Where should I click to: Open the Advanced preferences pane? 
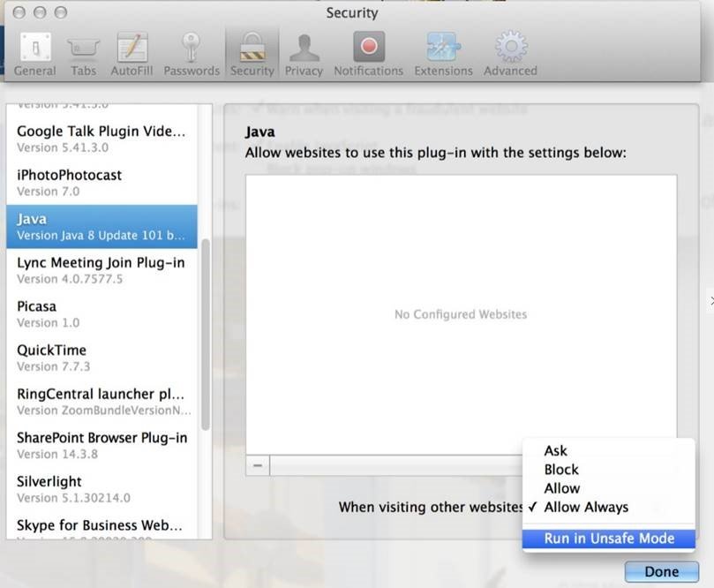pos(510,54)
